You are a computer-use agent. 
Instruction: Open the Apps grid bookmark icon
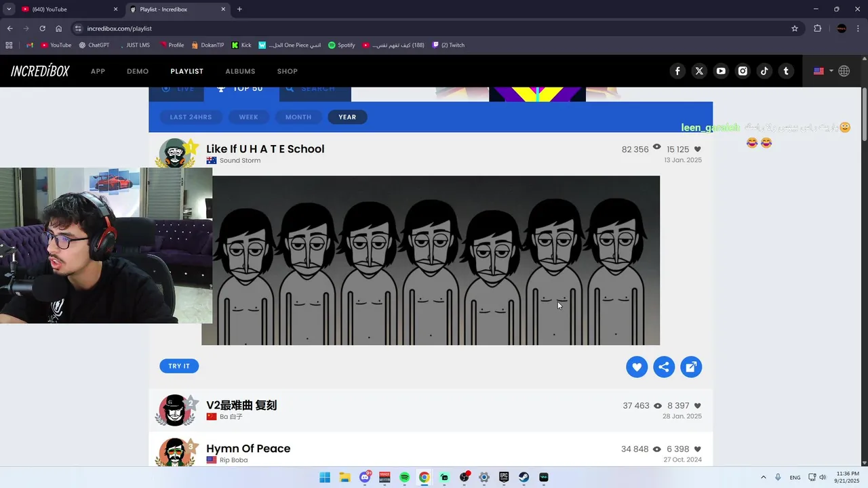point(9,45)
